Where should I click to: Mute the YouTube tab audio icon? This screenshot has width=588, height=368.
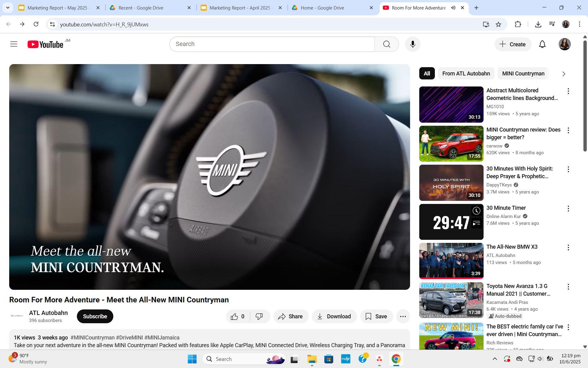453,8
